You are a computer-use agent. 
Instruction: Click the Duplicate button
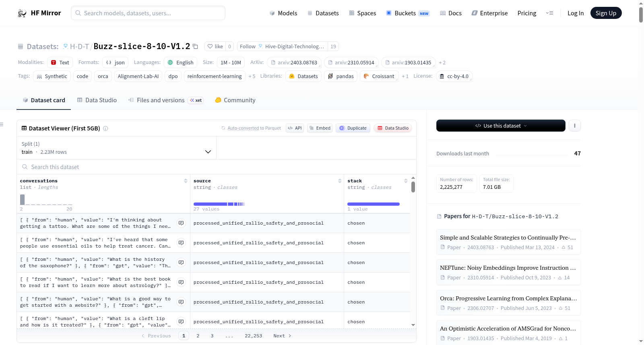pyautogui.click(x=353, y=128)
